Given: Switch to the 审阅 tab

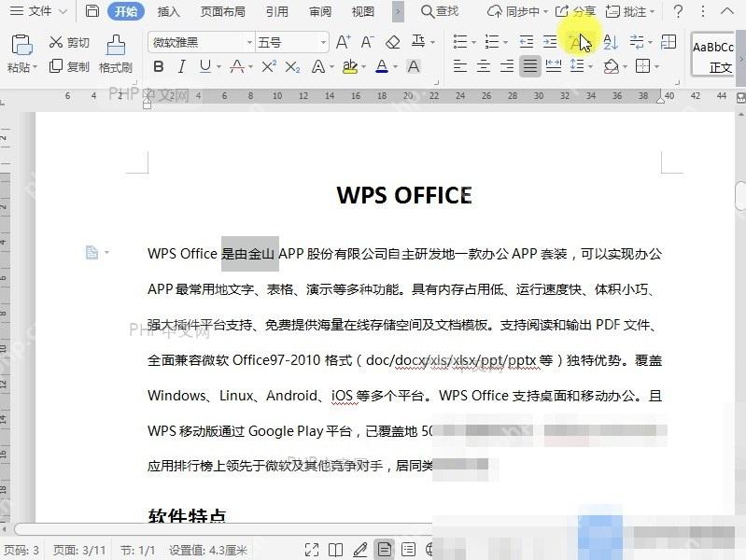Looking at the screenshot, I should pyautogui.click(x=320, y=11).
